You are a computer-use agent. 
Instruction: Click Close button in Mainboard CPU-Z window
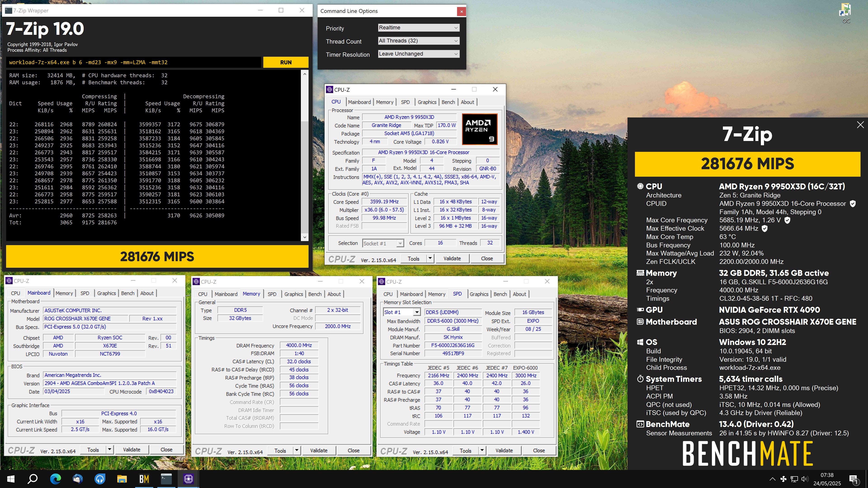point(166,450)
